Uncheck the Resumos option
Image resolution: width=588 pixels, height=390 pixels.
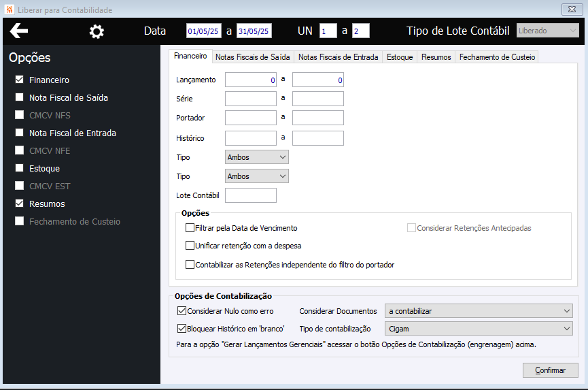[x=20, y=203]
